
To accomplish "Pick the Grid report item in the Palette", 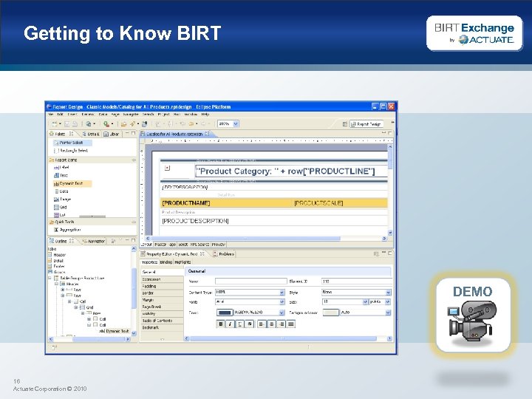I will coord(61,207).
